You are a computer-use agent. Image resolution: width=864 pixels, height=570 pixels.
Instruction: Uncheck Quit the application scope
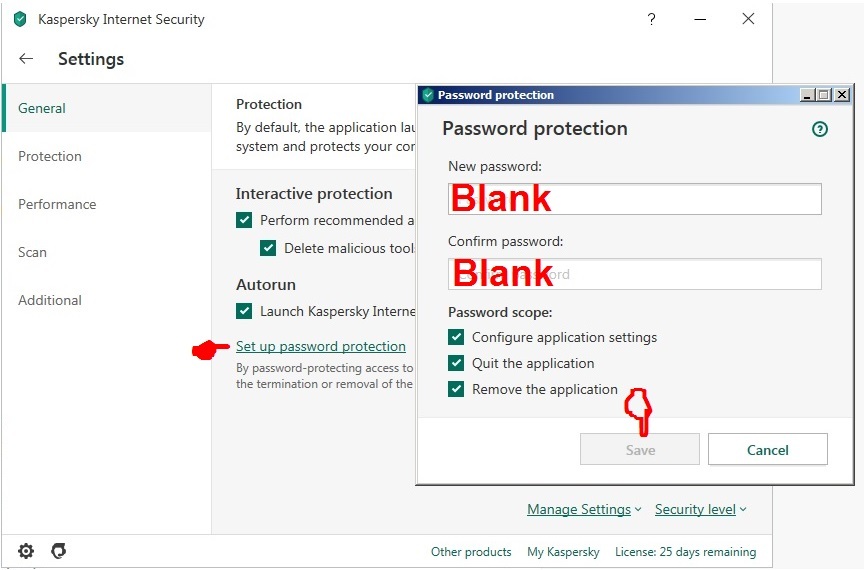click(x=456, y=363)
